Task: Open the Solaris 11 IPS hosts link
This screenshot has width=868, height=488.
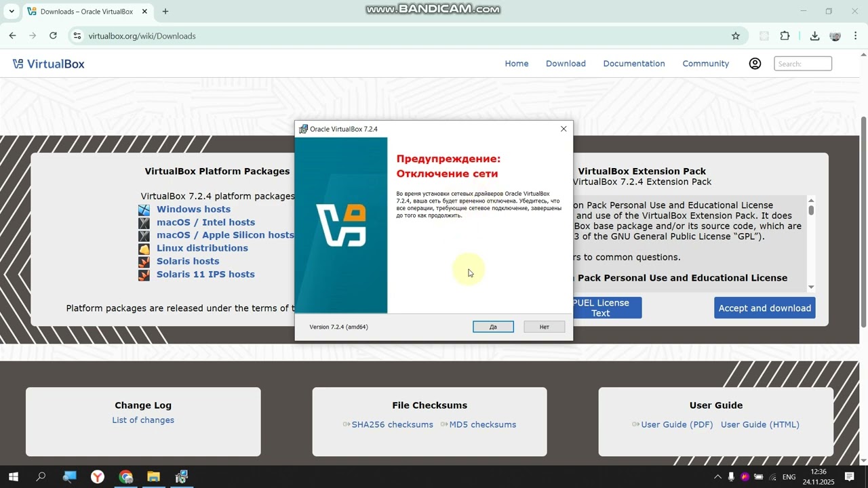Action: pyautogui.click(x=205, y=274)
